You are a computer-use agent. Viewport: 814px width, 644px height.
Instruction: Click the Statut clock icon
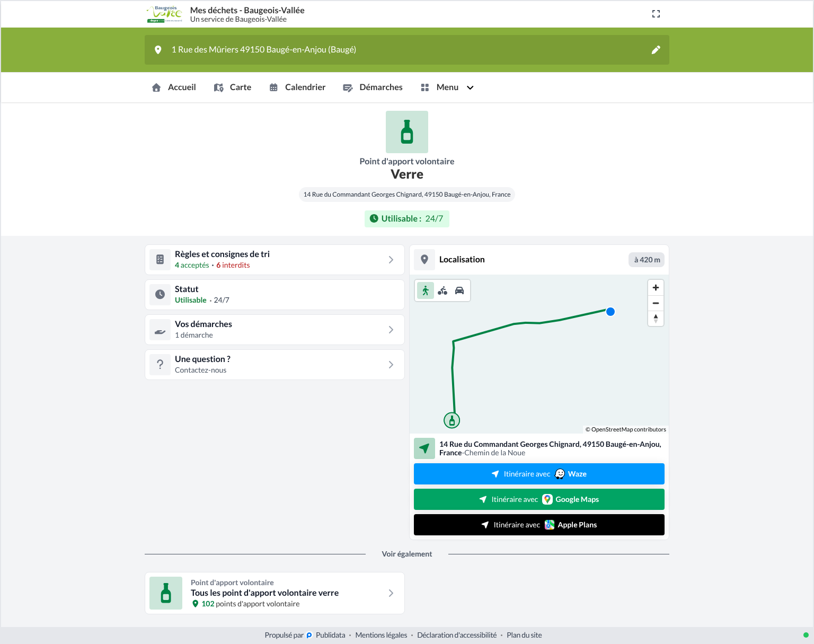pos(160,295)
